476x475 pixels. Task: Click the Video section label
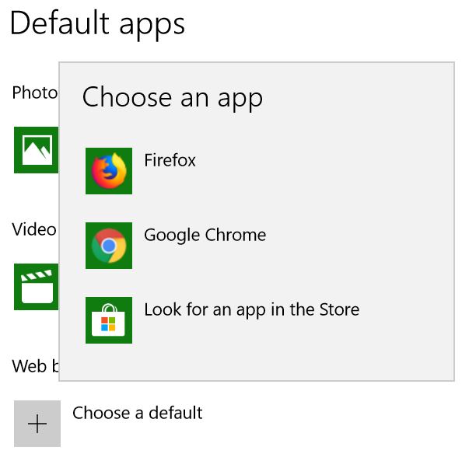point(34,229)
